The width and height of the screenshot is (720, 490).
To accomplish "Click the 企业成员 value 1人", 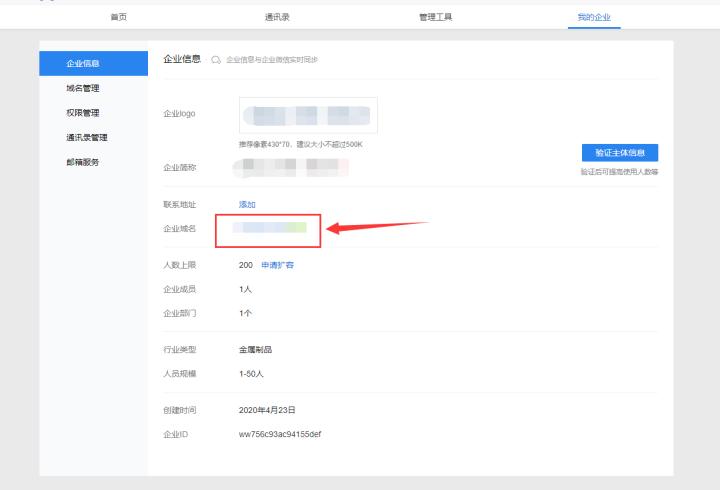I will 245,289.
